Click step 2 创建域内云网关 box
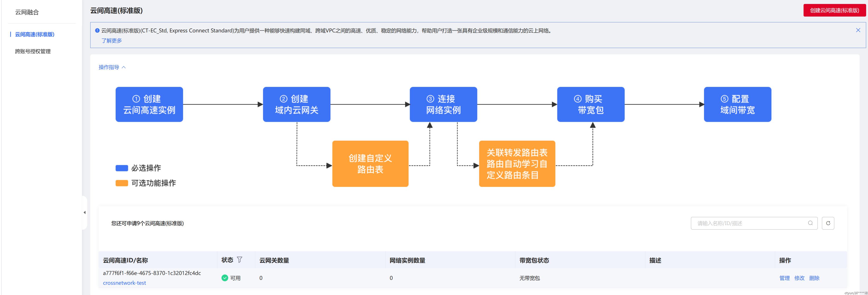The width and height of the screenshot is (868, 295). 297,104
